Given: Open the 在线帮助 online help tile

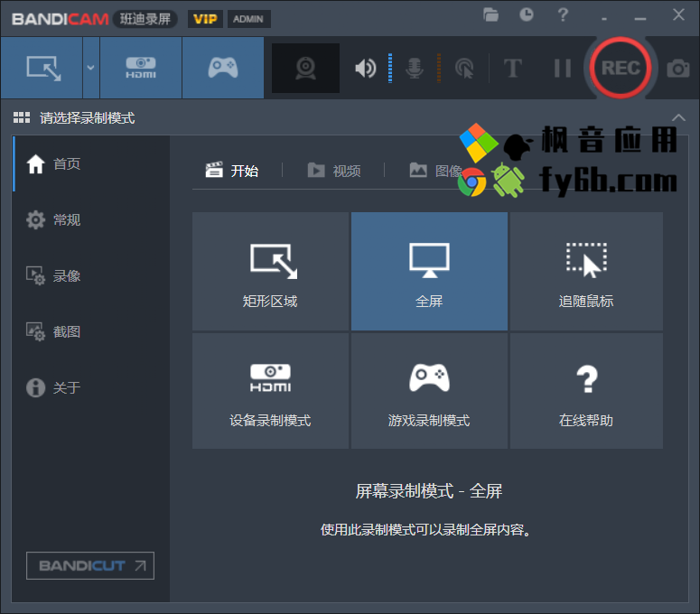Looking at the screenshot, I should (586, 391).
